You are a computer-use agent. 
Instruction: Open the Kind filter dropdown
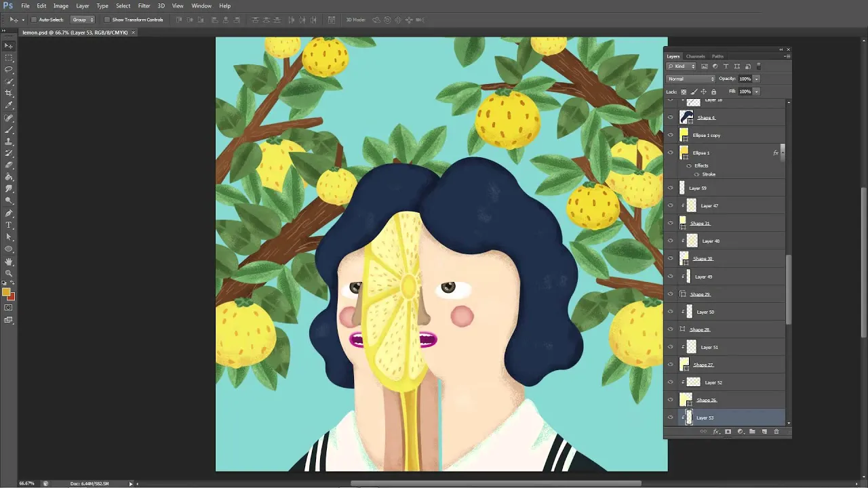[682, 66]
